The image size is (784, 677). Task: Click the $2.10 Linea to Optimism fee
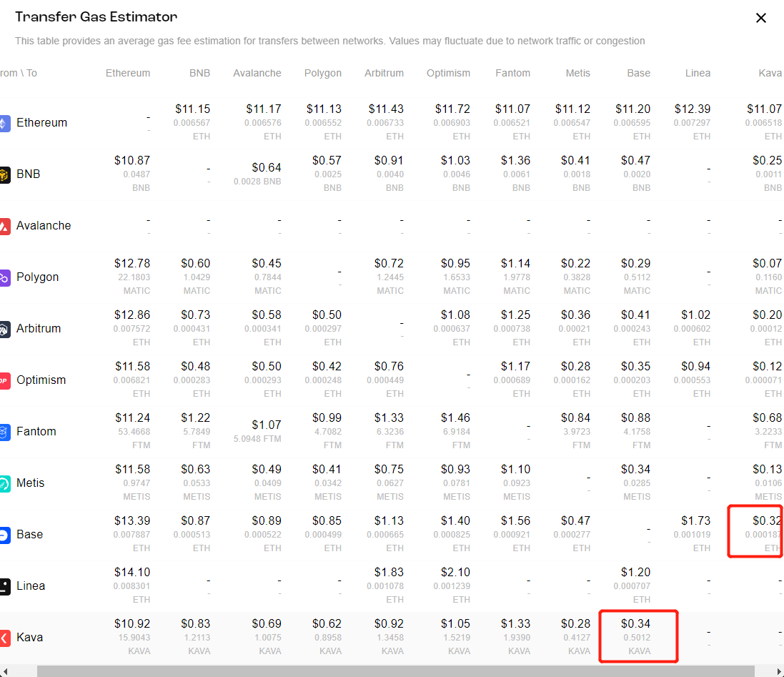(455, 573)
